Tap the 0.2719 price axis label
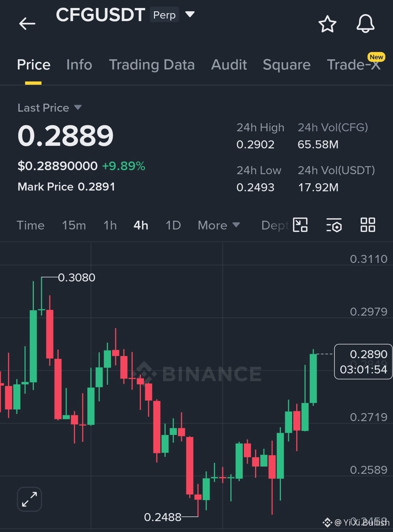Image resolution: width=393 pixels, height=532 pixels. tap(369, 417)
